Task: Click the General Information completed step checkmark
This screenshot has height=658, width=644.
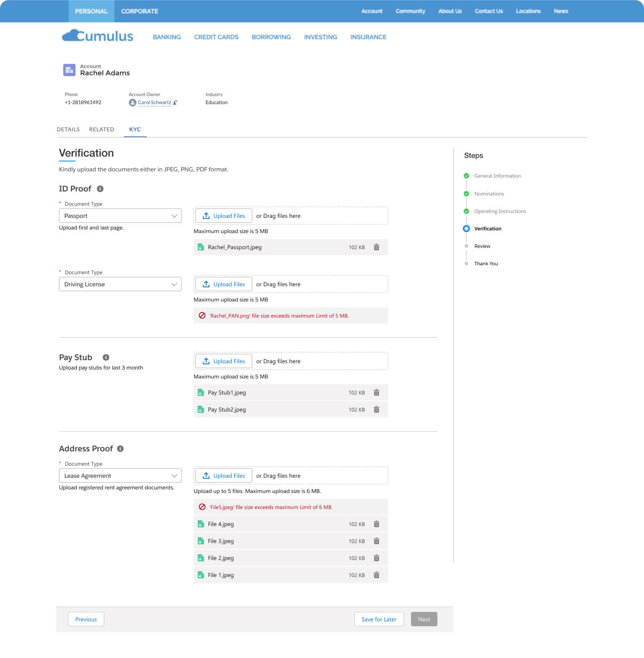Action: point(466,176)
